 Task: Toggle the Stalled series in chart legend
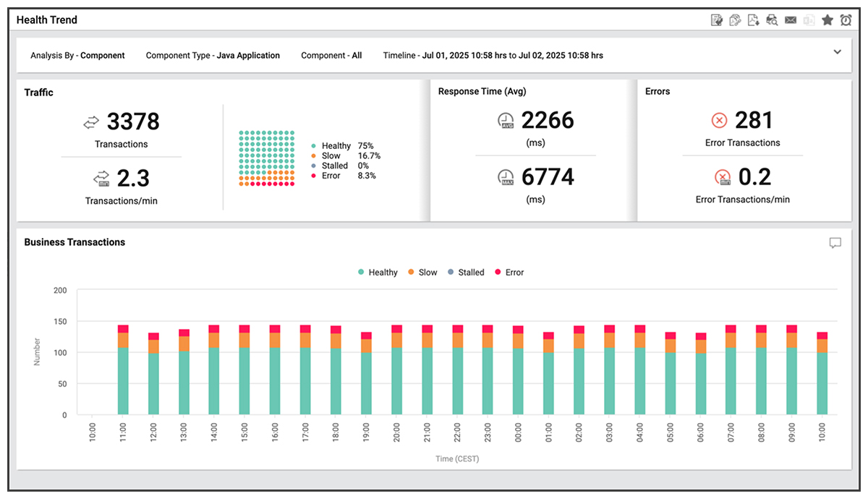tap(465, 273)
